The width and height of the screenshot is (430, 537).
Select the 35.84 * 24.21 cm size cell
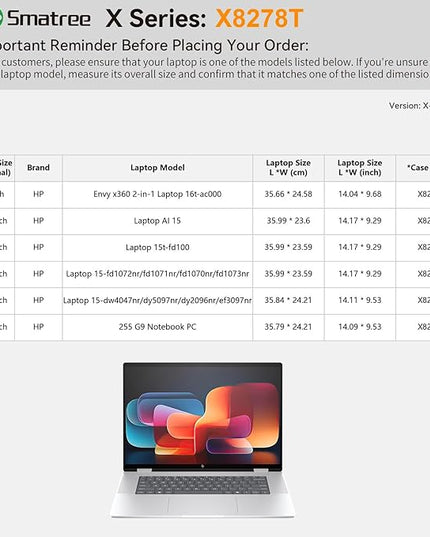[288, 300]
